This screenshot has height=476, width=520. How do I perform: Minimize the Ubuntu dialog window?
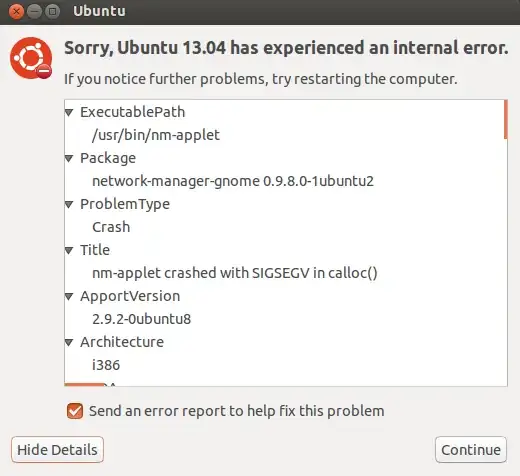tap(34, 12)
